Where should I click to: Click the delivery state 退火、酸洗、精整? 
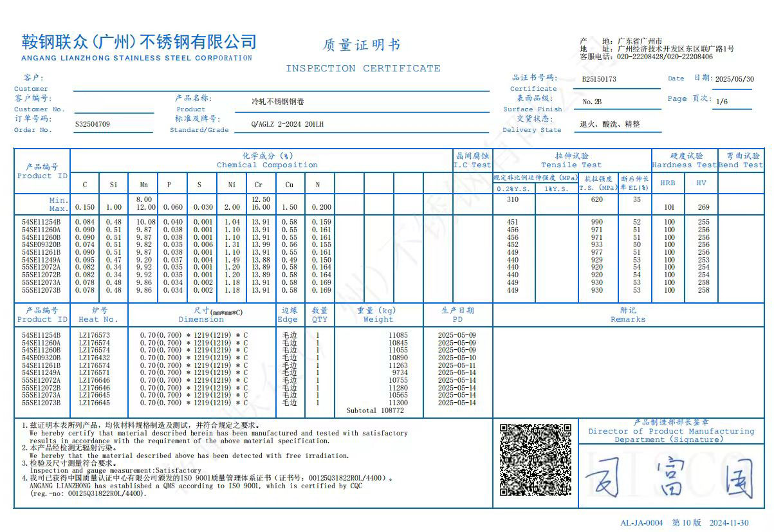click(x=610, y=124)
